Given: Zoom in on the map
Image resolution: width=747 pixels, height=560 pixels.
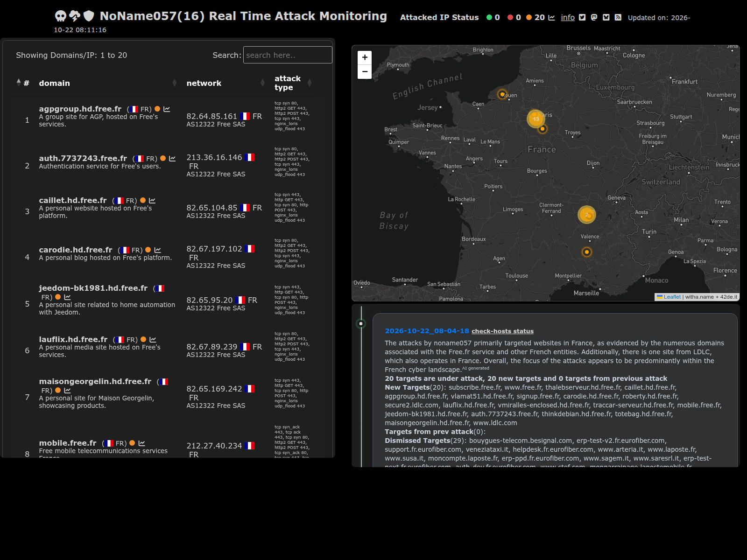Looking at the screenshot, I should [365, 57].
